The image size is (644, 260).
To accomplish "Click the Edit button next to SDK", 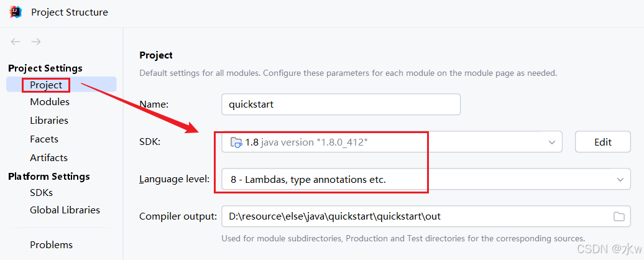I will 602,142.
